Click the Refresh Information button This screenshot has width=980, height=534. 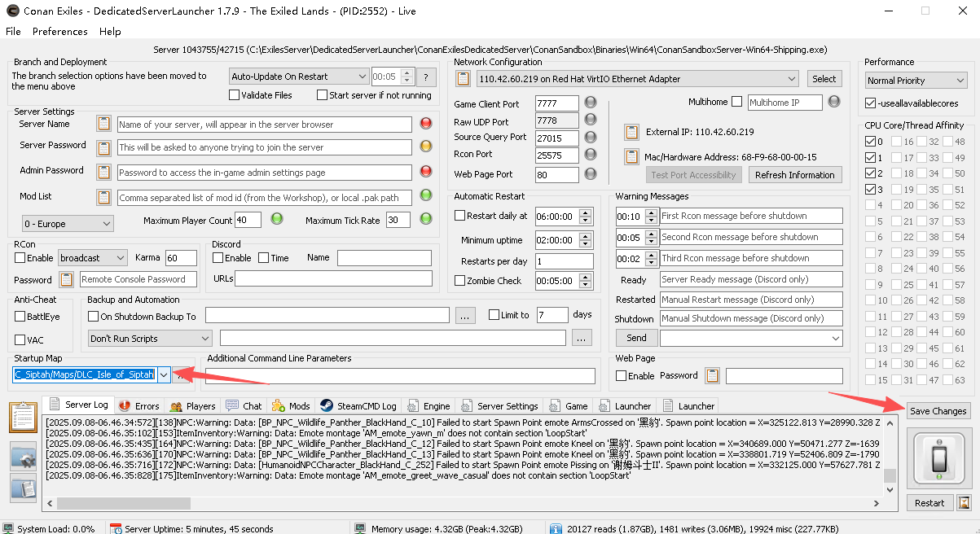click(x=794, y=175)
